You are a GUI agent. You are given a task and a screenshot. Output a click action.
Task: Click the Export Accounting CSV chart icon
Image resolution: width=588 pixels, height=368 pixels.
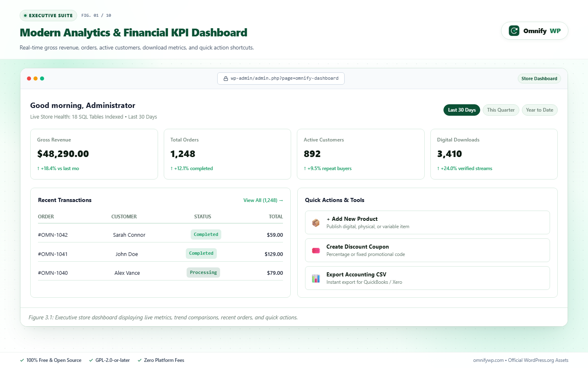[316, 278]
